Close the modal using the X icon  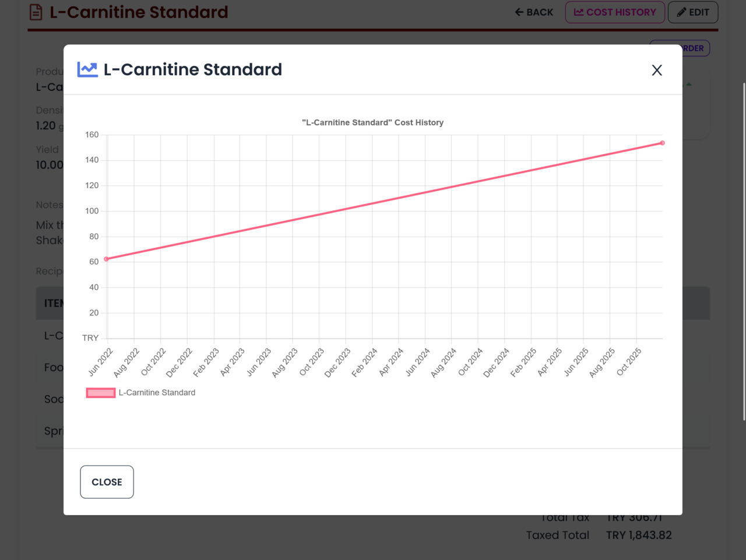click(x=657, y=71)
